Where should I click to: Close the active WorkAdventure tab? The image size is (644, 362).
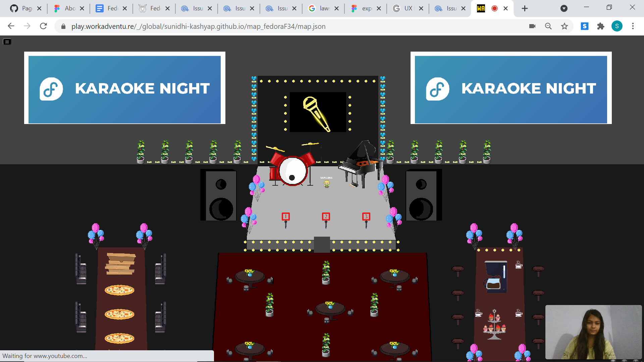tap(505, 8)
